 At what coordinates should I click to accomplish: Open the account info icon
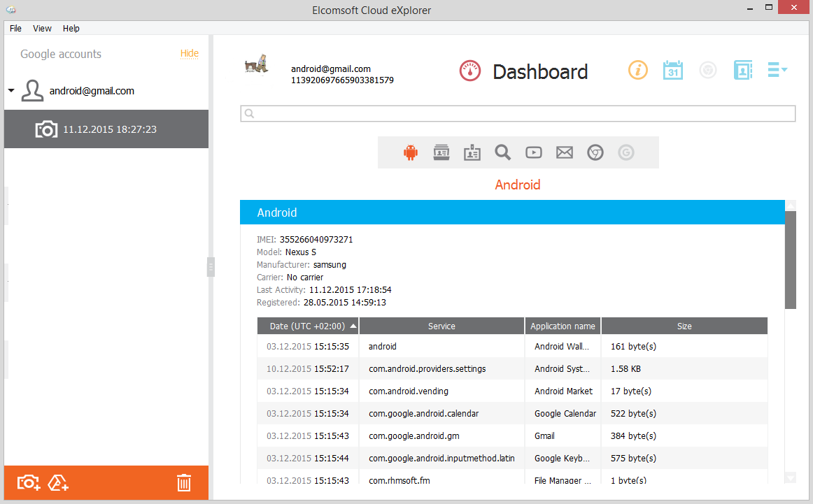[x=638, y=70]
